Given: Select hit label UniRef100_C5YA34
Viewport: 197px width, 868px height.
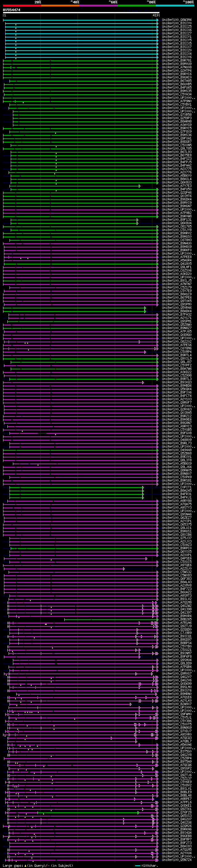Looking at the screenshot, I should (x=177, y=94).
